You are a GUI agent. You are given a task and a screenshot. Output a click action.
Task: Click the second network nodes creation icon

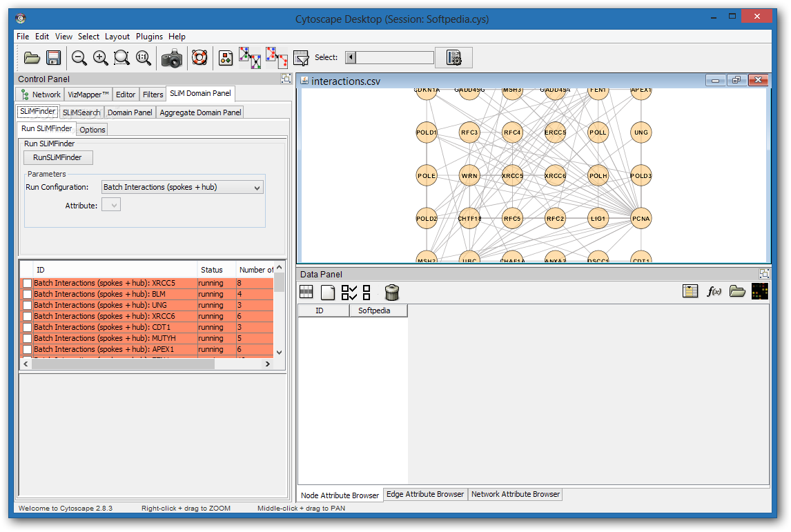pyautogui.click(x=277, y=58)
